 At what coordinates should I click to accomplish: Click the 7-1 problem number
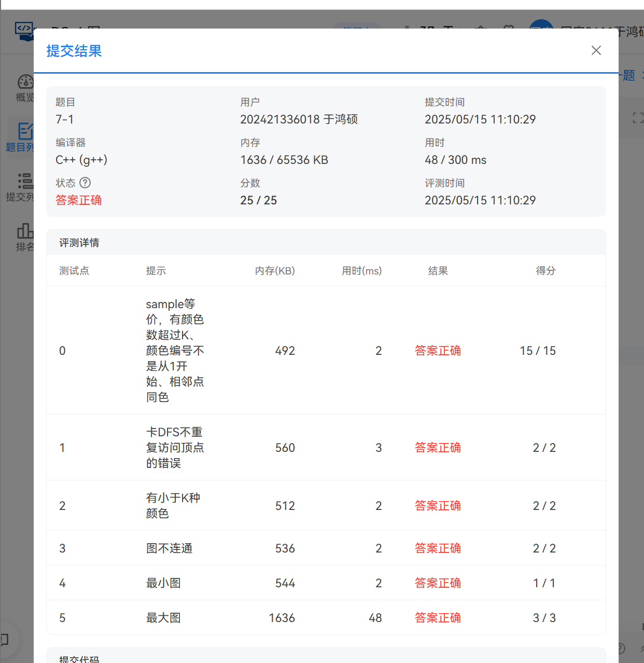(x=65, y=119)
